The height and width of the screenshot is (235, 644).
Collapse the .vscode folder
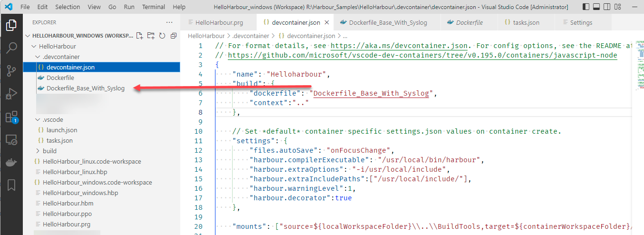[x=39, y=119]
